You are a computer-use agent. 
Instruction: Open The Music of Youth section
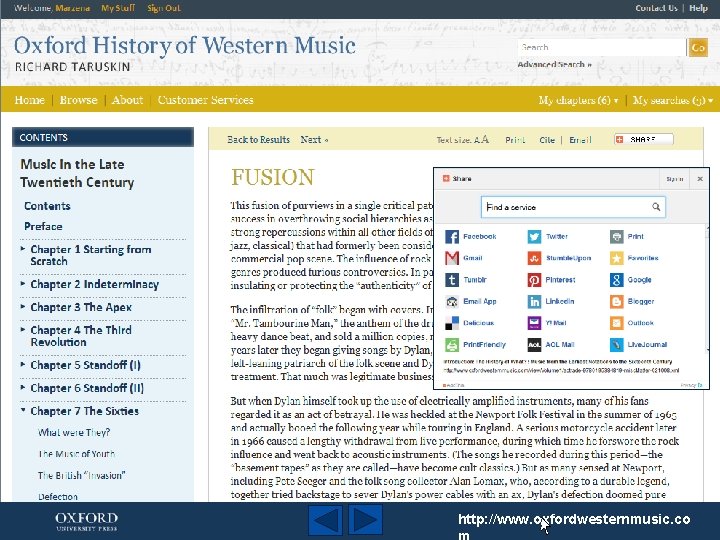77,454
